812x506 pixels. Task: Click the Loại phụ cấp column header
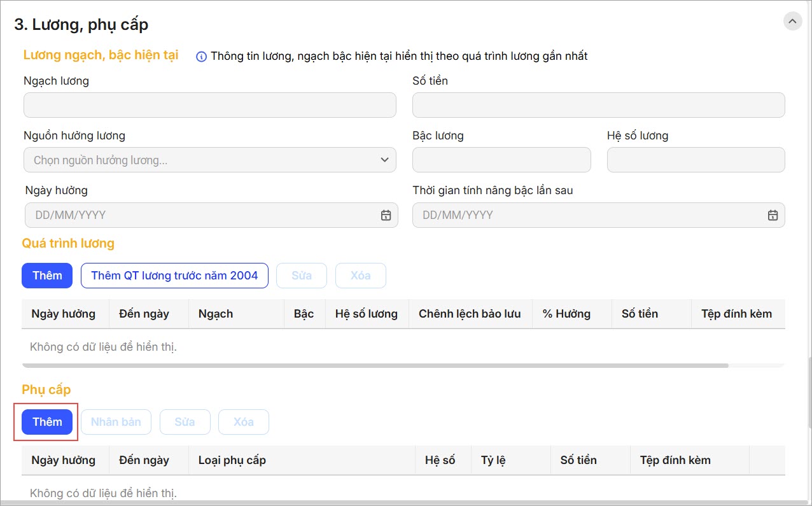(x=232, y=460)
